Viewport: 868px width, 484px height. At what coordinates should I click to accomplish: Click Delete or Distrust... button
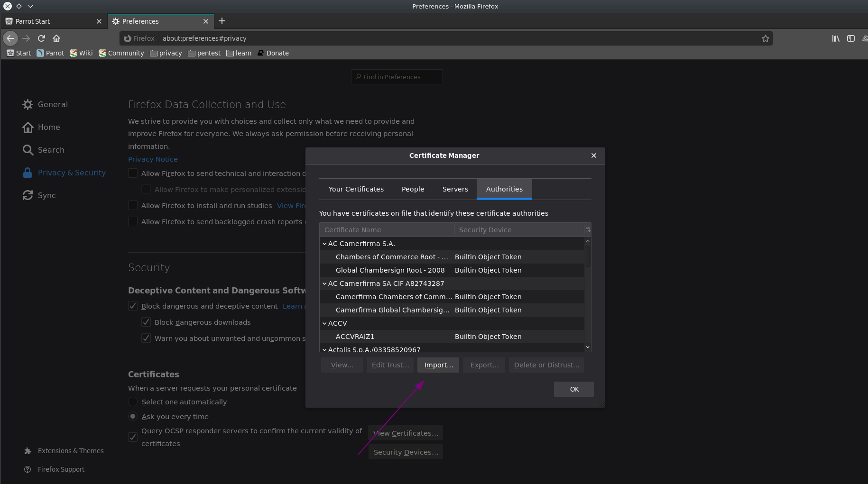[x=546, y=365]
